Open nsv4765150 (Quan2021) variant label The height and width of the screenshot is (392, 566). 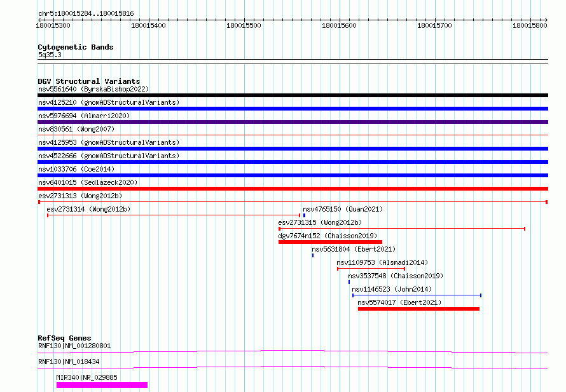click(343, 209)
